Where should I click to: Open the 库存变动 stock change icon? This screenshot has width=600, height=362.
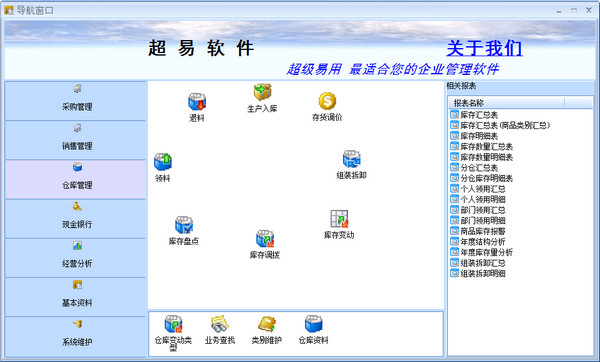(x=339, y=219)
